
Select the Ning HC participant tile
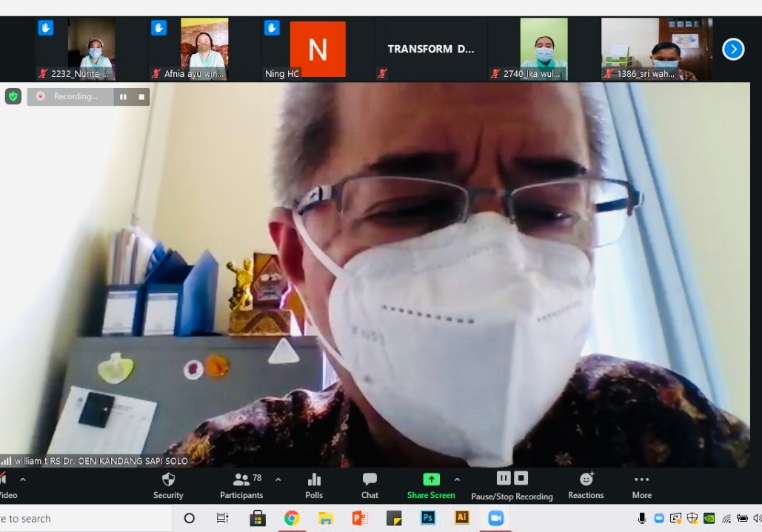pyautogui.click(x=317, y=49)
